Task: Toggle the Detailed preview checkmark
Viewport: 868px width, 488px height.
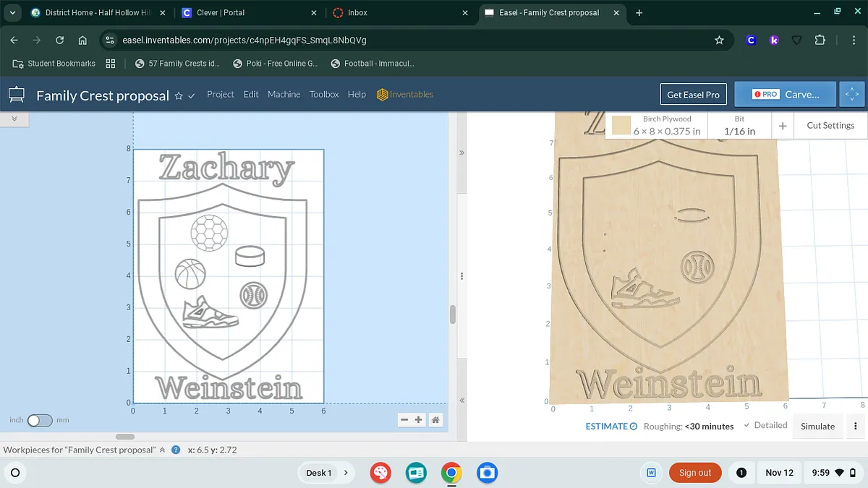Action: click(747, 425)
